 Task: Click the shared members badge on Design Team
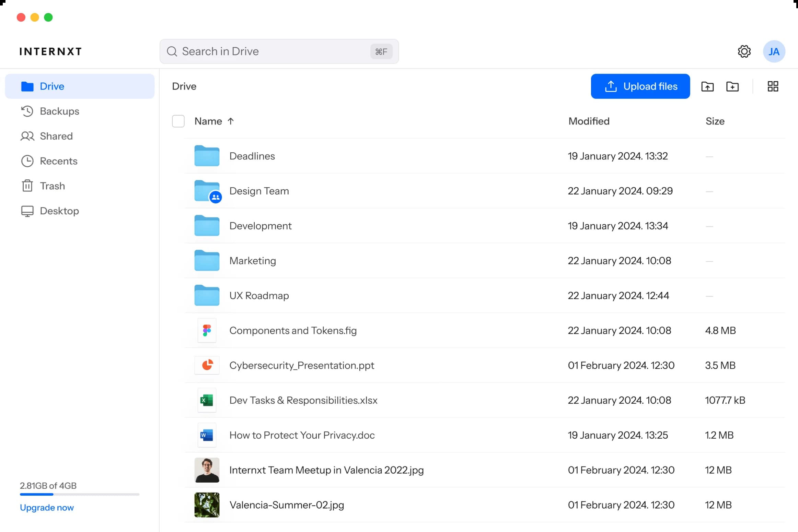click(215, 197)
